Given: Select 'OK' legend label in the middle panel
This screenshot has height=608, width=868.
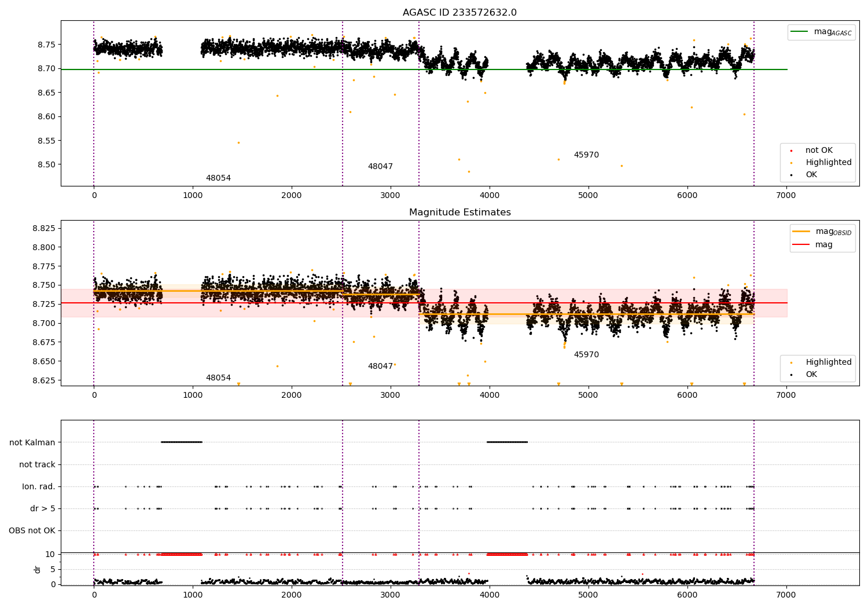Looking at the screenshot, I should pyautogui.click(x=811, y=374).
